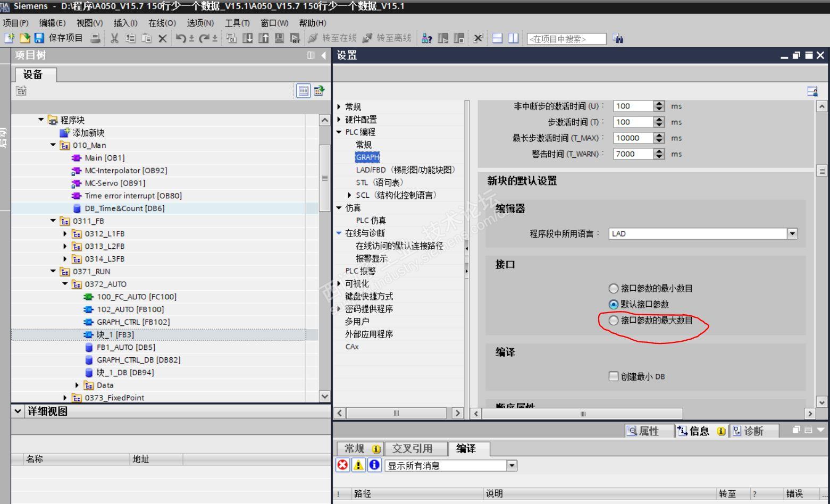Click the settings panel icon at upper right

(812, 91)
